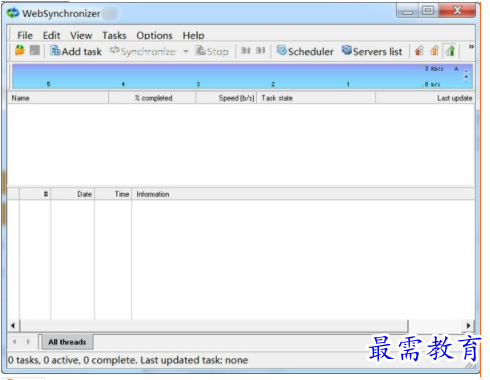Open the Servers list
Viewport: 490px width, 380px height.
pos(372,51)
